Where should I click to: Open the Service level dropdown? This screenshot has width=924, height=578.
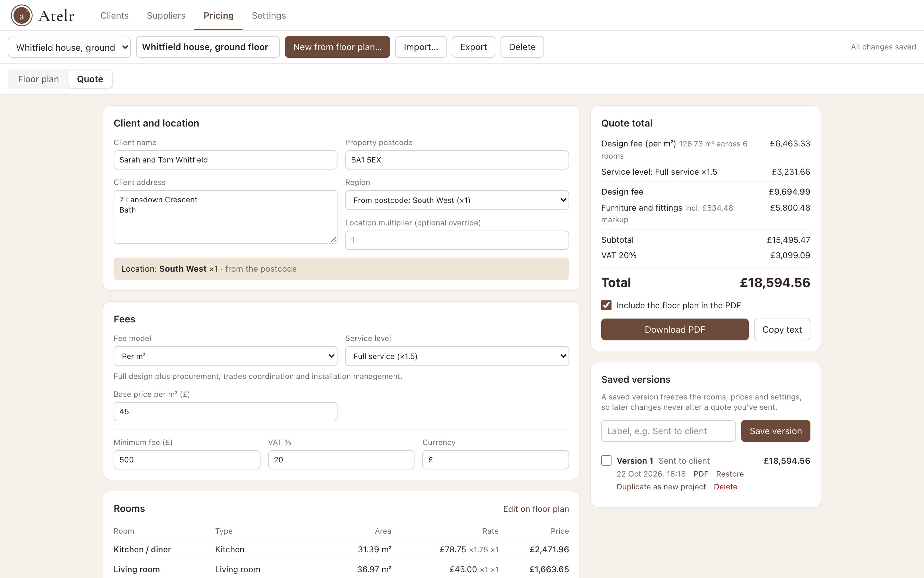click(x=457, y=356)
